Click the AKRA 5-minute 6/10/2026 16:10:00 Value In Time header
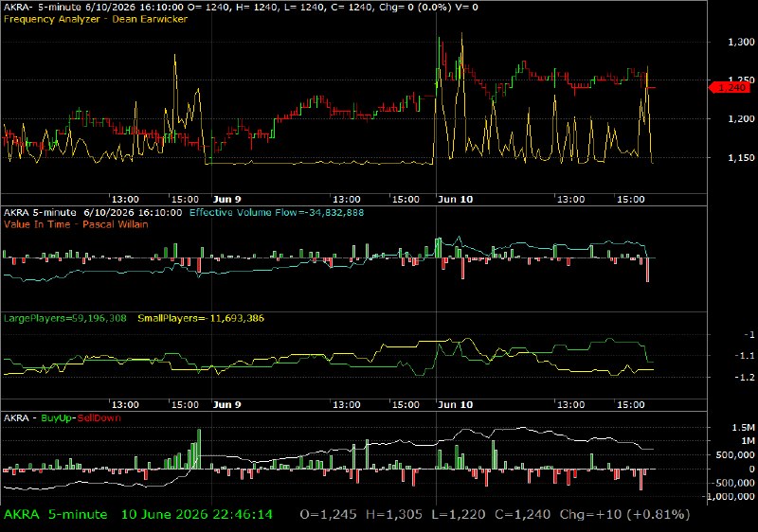 pos(93,213)
